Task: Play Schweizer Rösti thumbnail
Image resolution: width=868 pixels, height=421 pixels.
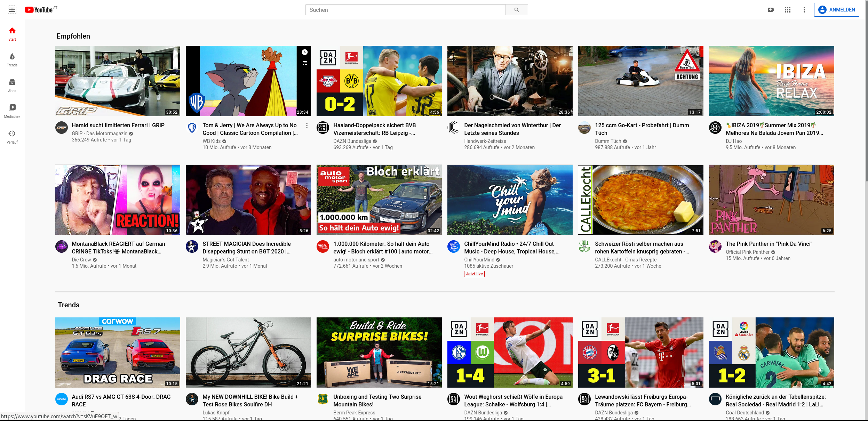Action: pos(641,200)
